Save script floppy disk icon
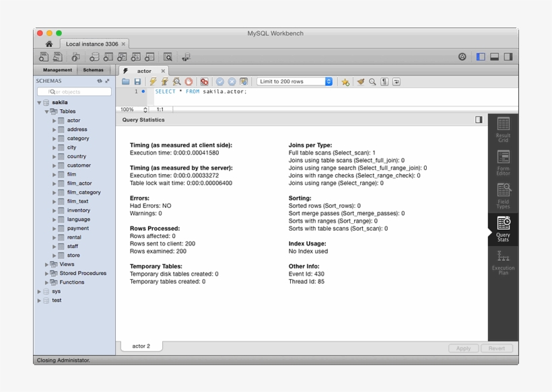This screenshot has height=392, width=552. (137, 81)
